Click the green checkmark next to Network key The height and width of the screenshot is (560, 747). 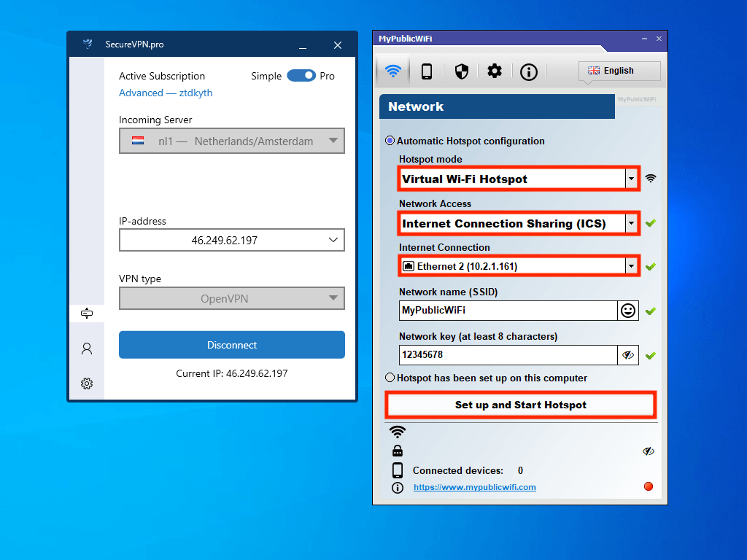coord(650,355)
